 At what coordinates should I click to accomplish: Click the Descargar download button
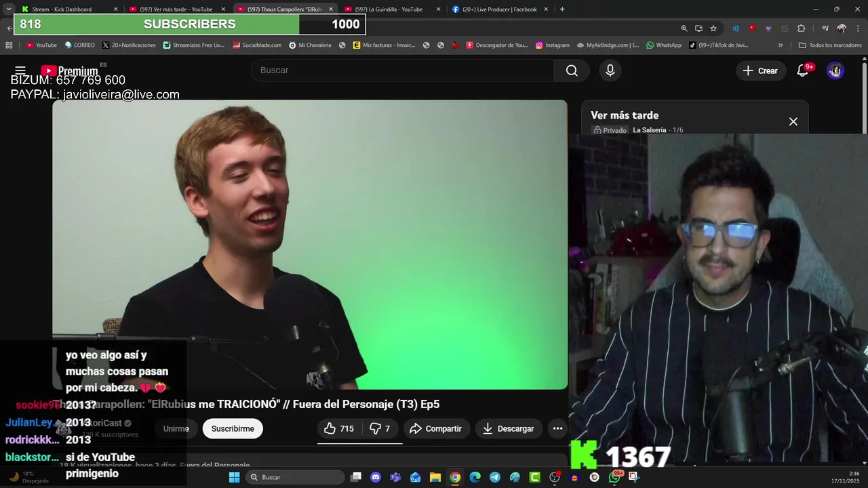coord(508,428)
